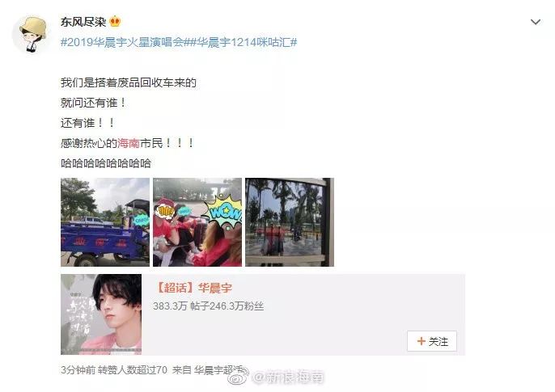Follow the topic with +关注 button
The height and width of the screenshot is (392, 555).
coord(432,341)
